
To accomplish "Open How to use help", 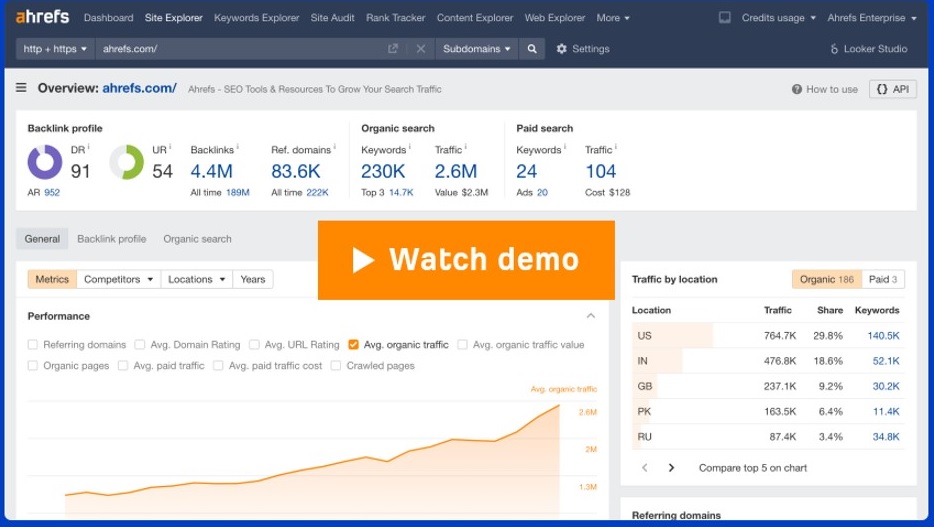I will point(824,89).
